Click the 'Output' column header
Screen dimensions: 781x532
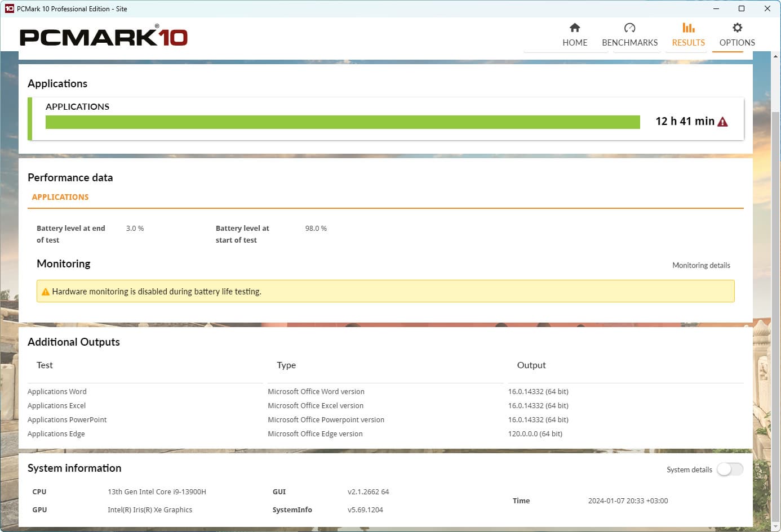pos(531,365)
